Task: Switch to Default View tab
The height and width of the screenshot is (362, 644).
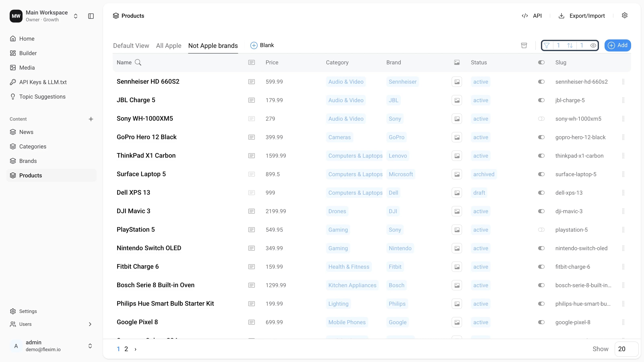Action: 131,45
